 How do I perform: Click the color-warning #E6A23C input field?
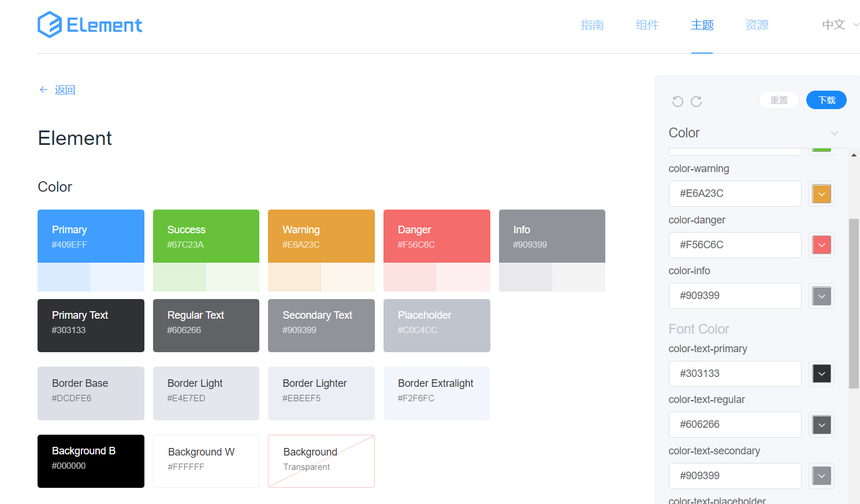coord(735,193)
